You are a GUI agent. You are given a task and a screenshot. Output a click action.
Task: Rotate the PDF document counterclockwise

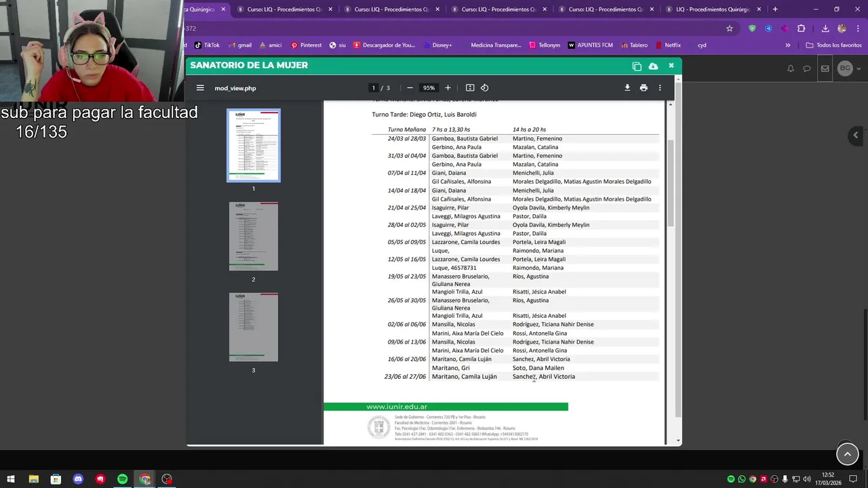[x=484, y=87]
